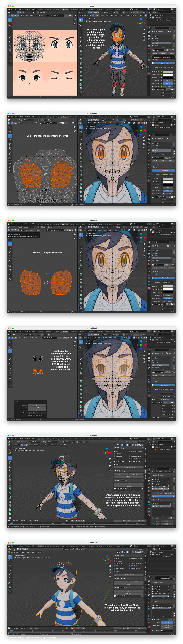The height and width of the screenshot is (644, 183).
Task: Screenshot 1: toggle camera view icon in viewport
Action: pyautogui.click(x=144, y=37)
